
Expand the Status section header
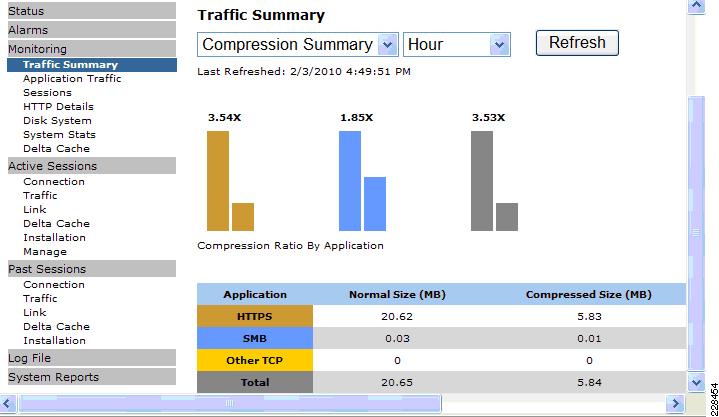(x=92, y=11)
